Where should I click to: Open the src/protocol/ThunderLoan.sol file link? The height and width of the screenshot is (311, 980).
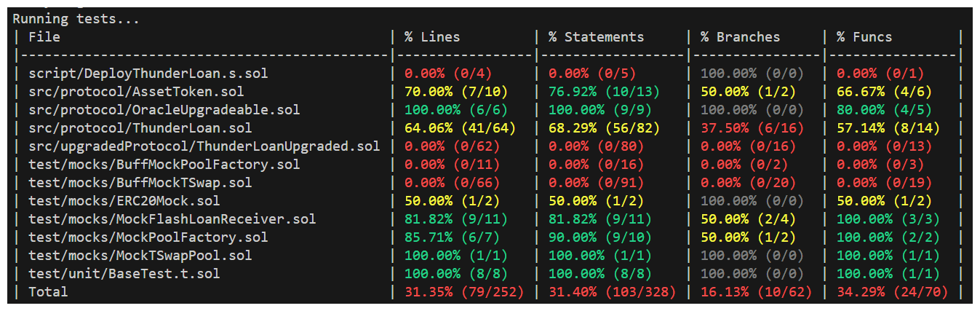[140, 128]
